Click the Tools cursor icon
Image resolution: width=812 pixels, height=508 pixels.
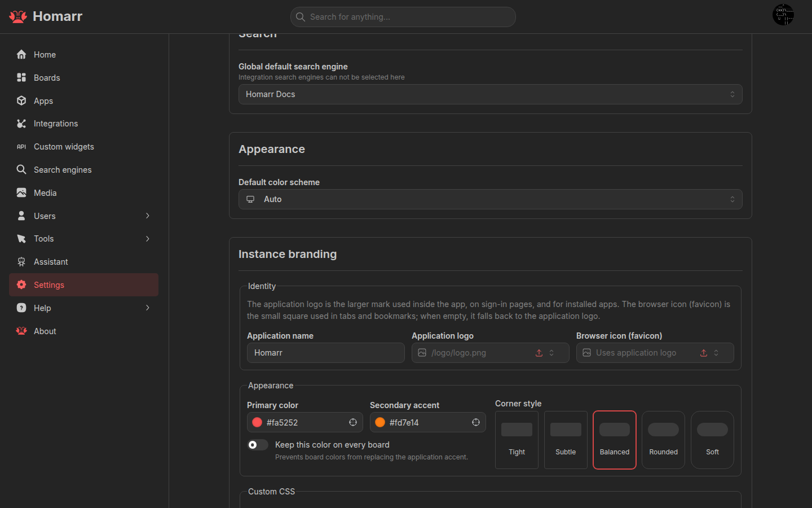point(21,239)
